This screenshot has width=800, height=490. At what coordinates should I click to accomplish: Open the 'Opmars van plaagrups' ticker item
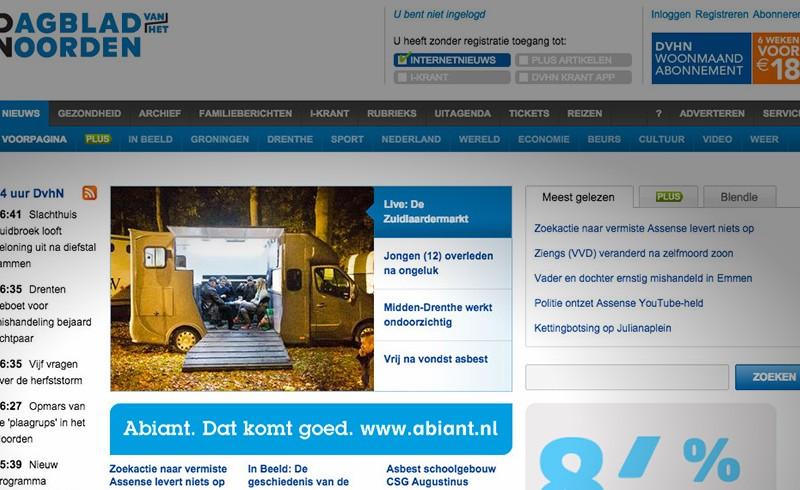tap(43, 423)
